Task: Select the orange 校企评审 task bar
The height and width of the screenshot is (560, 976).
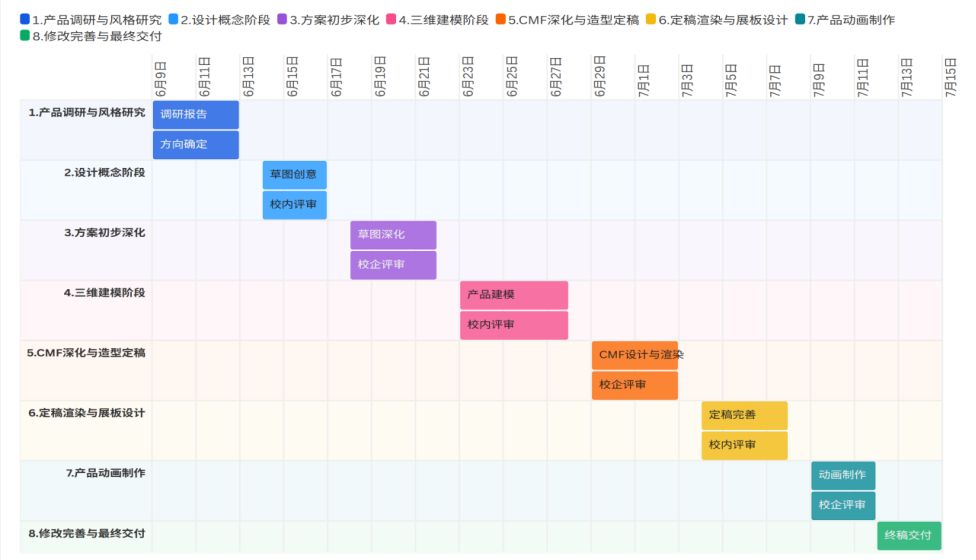Action: [635, 385]
